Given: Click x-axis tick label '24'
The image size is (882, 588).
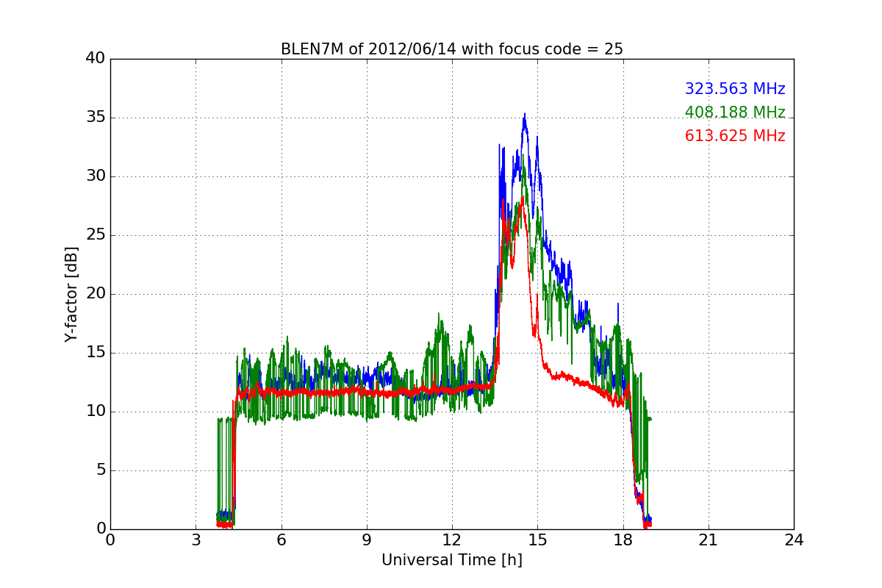Looking at the screenshot, I should point(794,539).
